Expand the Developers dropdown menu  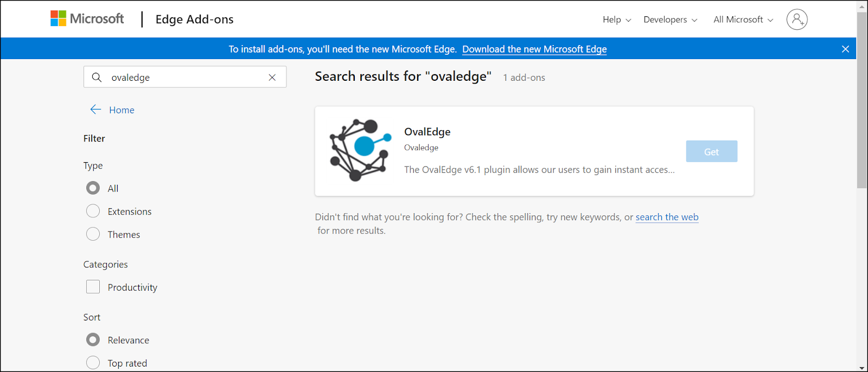pyautogui.click(x=670, y=20)
